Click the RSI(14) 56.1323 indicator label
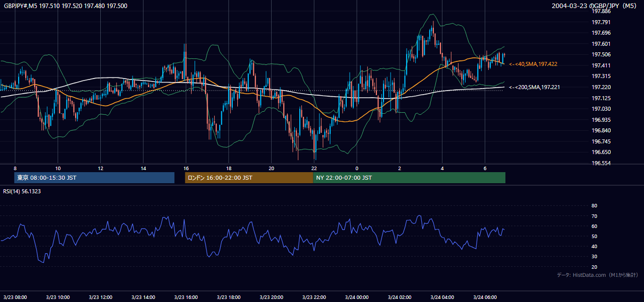 point(22,191)
